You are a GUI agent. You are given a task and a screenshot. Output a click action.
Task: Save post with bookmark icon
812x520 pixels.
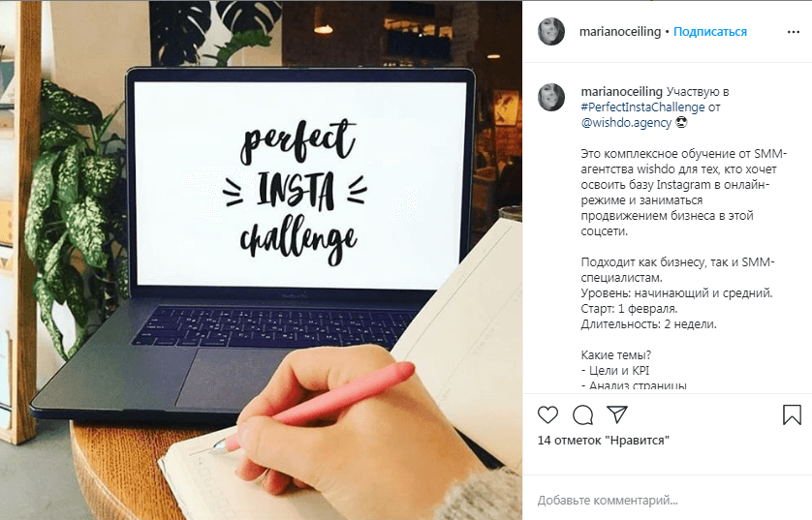coord(792,415)
